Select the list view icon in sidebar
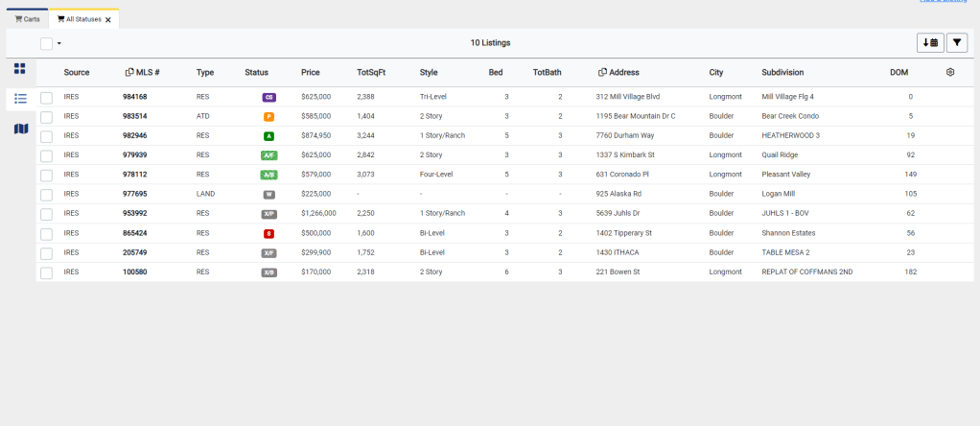 pyautogui.click(x=20, y=98)
